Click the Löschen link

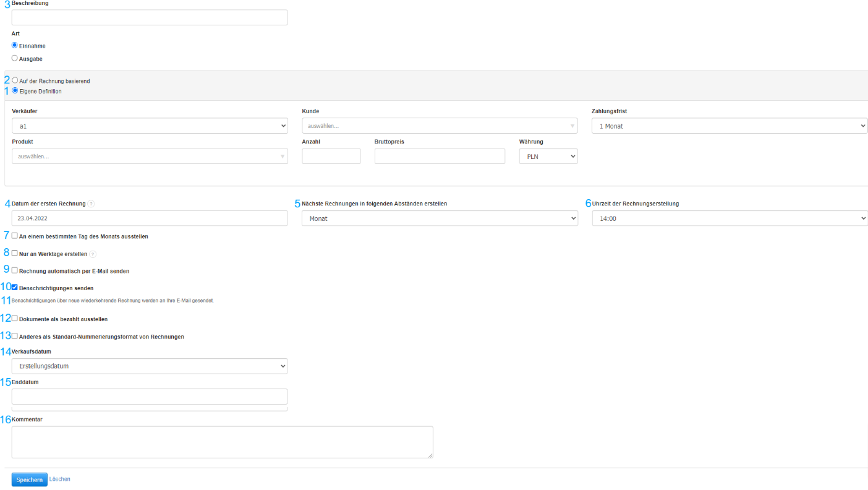tap(60, 479)
